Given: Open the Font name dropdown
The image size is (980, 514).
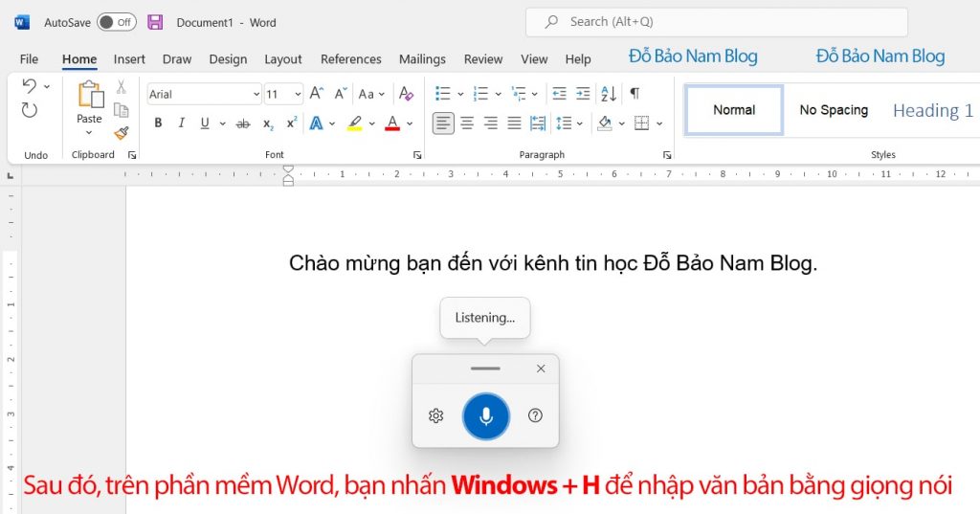Looking at the screenshot, I should [x=256, y=95].
